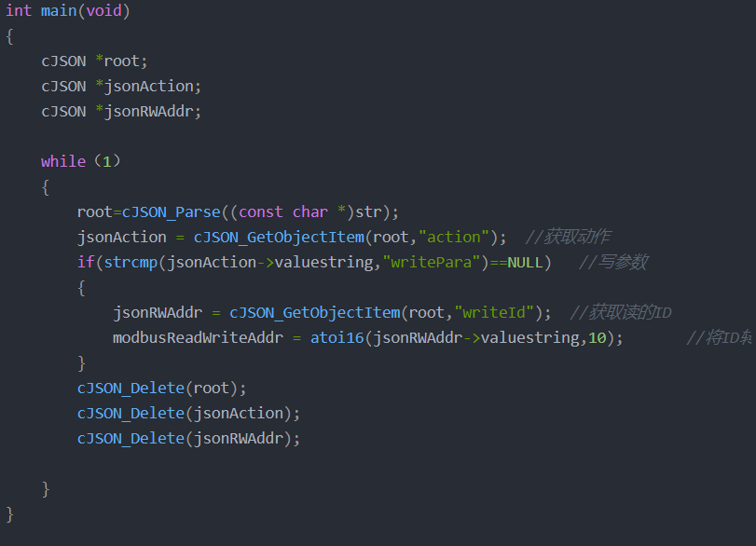Click the "writePara" string literal
This screenshot has width=756, height=546.
tap(428, 262)
